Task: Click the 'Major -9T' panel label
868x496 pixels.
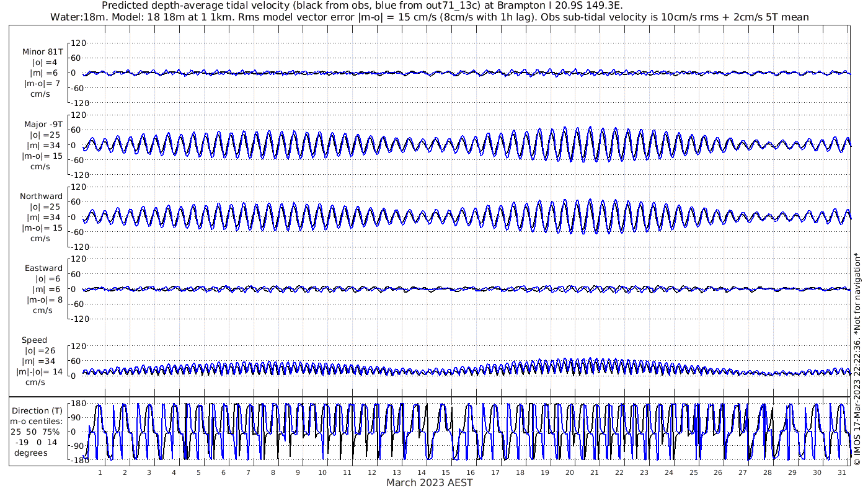Action: tap(42, 124)
